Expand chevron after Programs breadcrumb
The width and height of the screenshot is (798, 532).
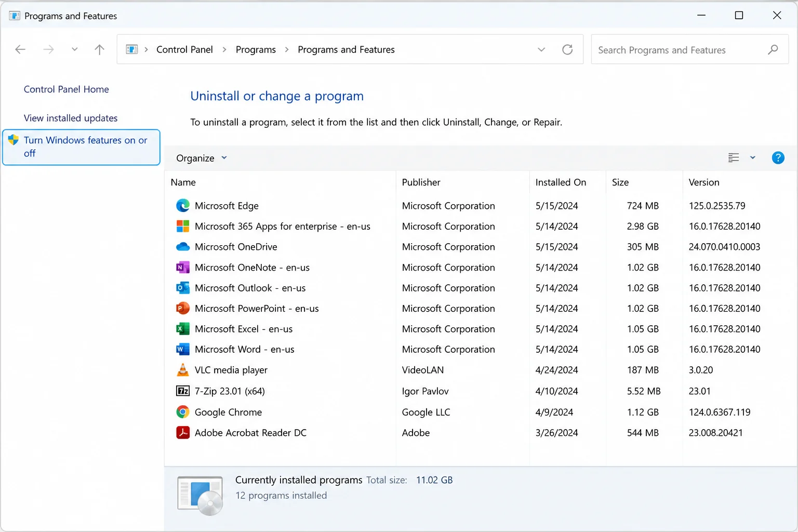[x=287, y=49]
